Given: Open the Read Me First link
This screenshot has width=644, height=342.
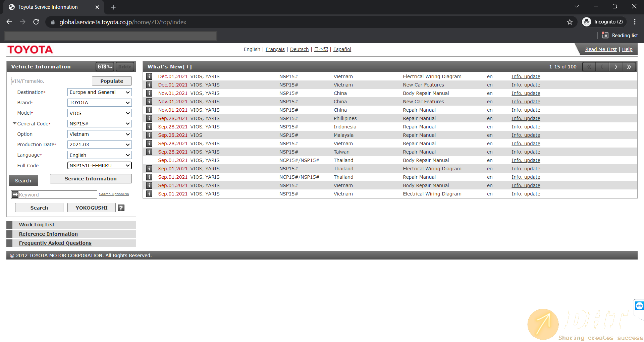Looking at the screenshot, I should pos(601,49).
